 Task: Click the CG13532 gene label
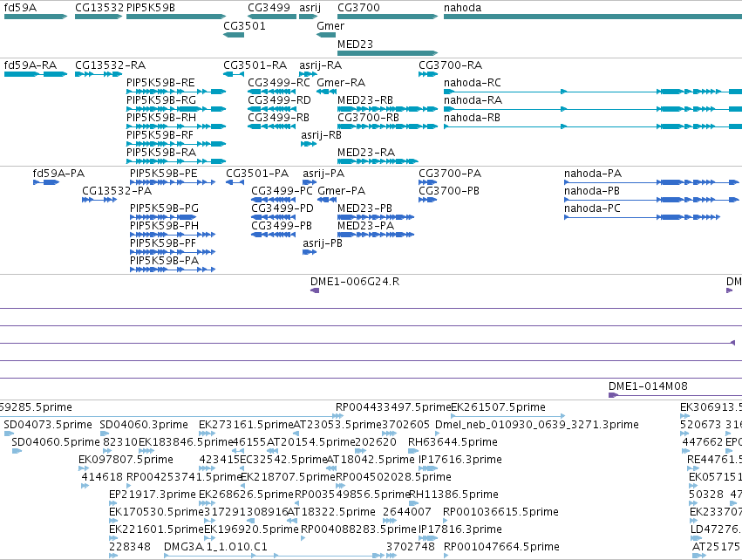tap(99, 8)
